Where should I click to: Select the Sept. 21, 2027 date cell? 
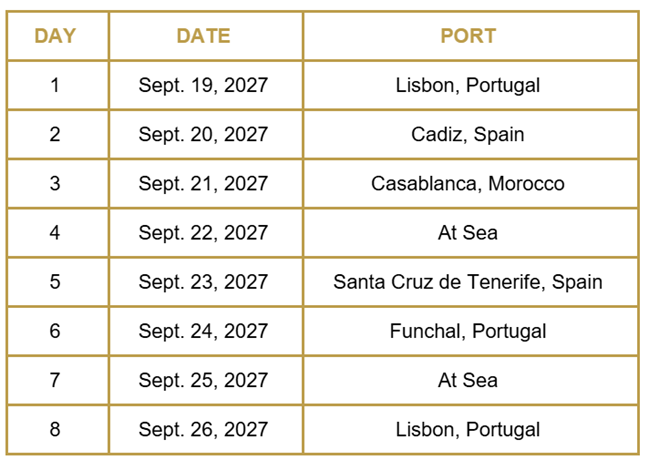(x=203, y=184)
